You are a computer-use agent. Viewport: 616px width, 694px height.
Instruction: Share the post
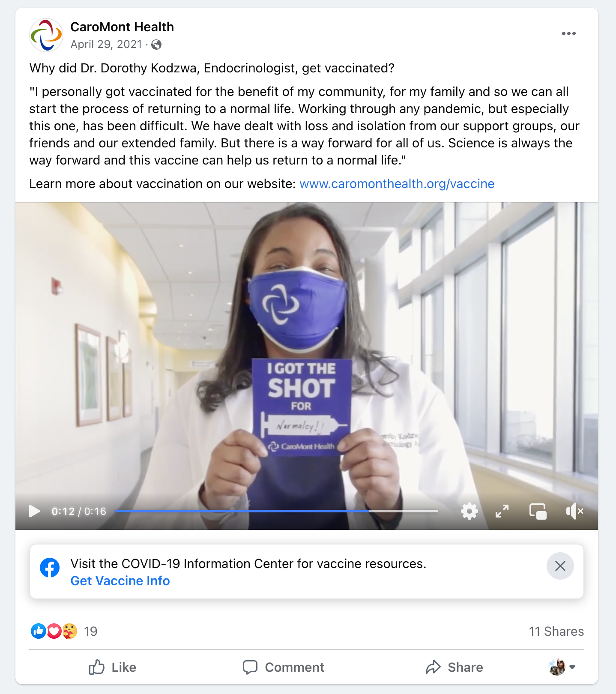pos(454,667)
